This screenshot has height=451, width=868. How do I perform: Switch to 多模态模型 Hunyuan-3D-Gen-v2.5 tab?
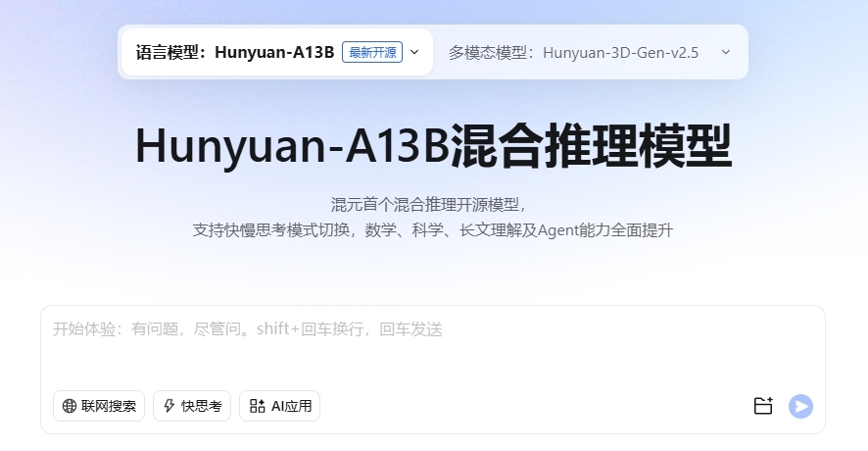tap(590, 52)
